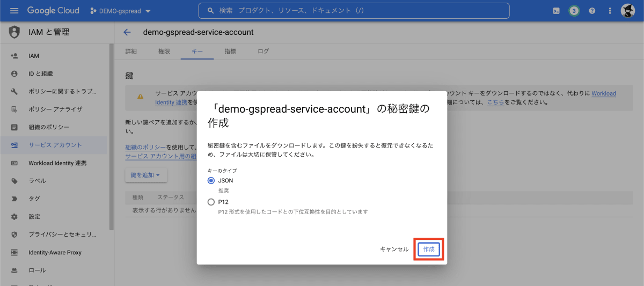Click the 組織のポリシー icon

click(14, 127)
